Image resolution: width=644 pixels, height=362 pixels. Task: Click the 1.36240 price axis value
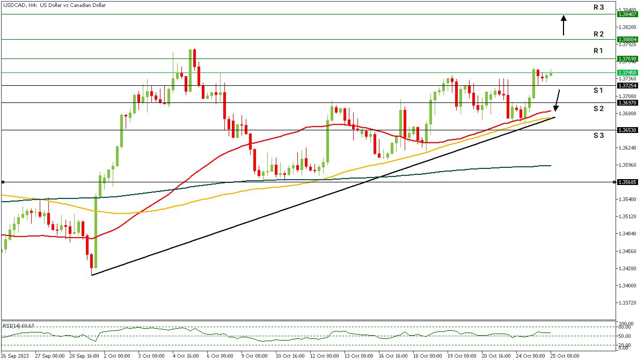(x=627, y=147)
